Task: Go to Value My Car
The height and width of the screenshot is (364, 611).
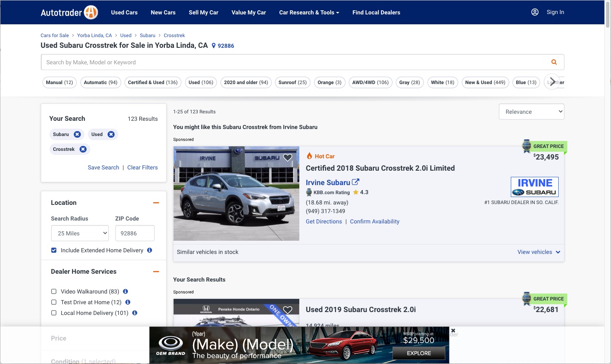Action: click(x=249, y=12)
